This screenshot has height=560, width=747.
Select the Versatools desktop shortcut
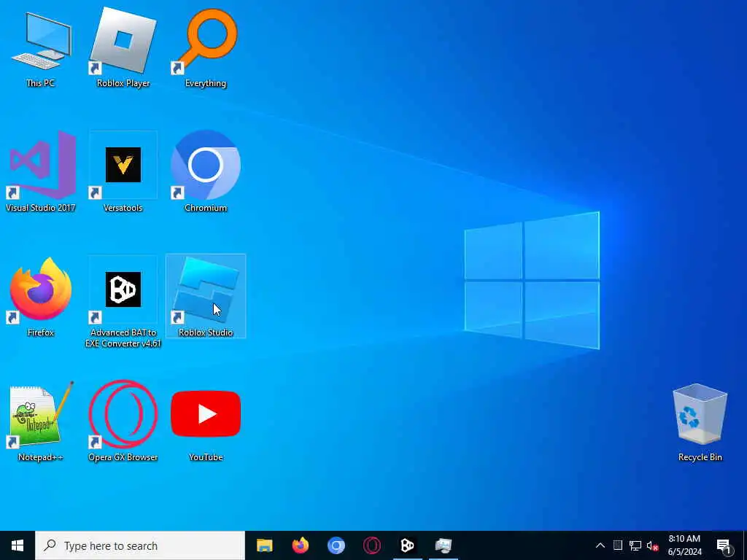123,171
